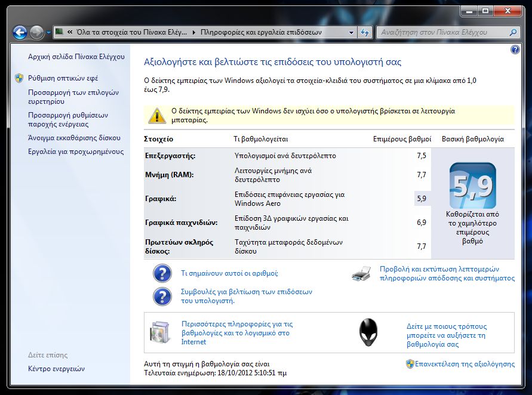Click the software box icon

160,332
